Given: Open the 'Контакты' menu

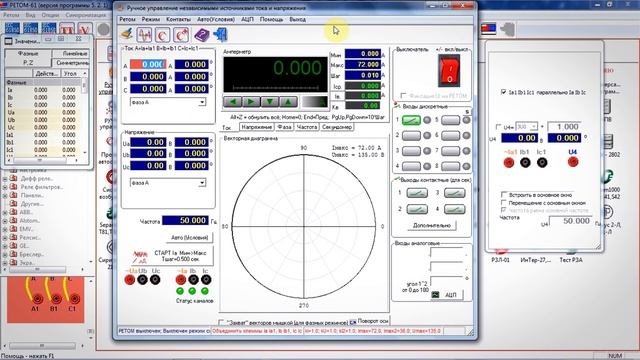Looking at the screenshot, I should point(178,20).
